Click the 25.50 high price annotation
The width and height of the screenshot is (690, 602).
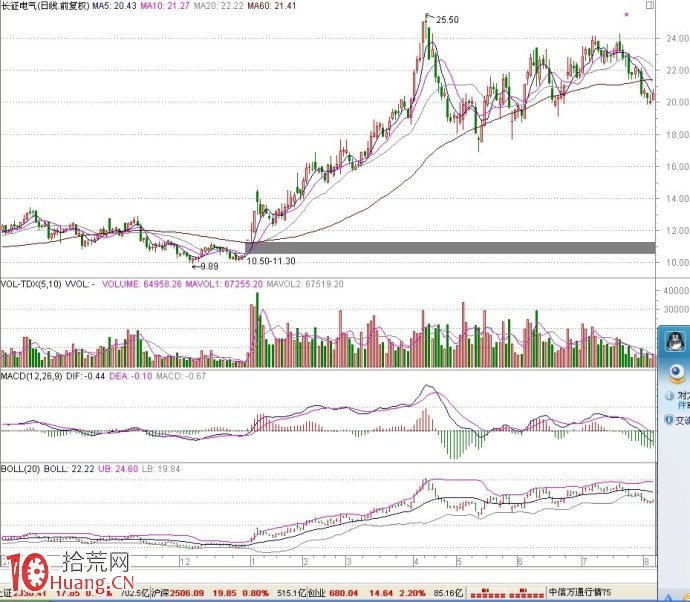tap(447, 20)
